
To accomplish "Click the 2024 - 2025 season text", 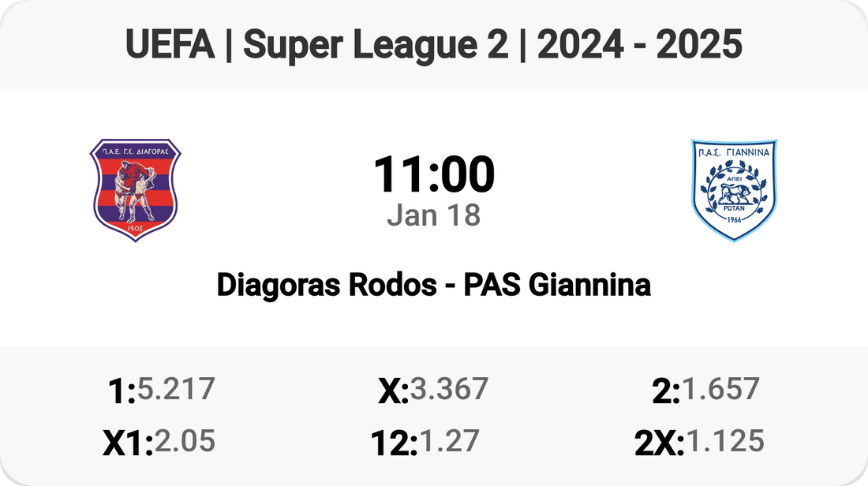I will click(638, 45).
